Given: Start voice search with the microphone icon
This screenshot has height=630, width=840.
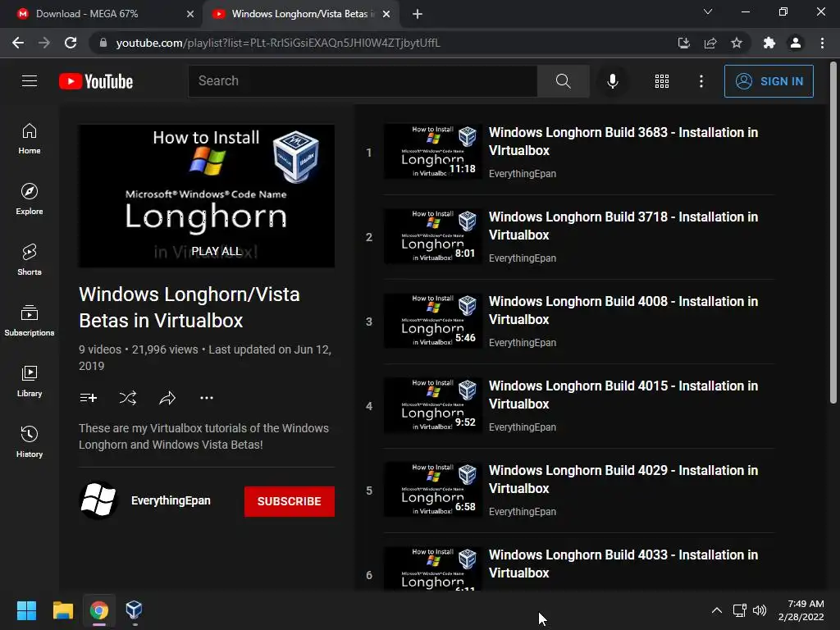Looking at the screenshot, I should (612, 81).
